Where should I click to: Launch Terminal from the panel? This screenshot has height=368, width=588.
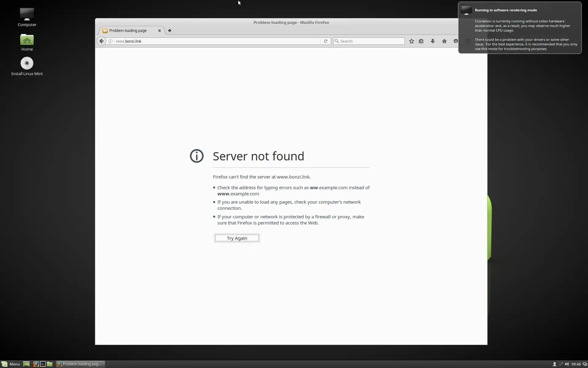click(x=43, y=364)
